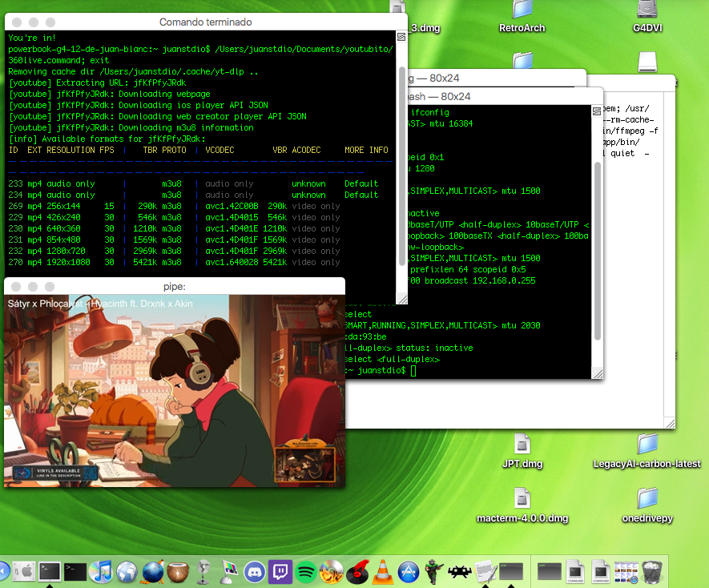
Task: Click the '231 mp4 854x480' format row
Action: click(x=174, y=240)
